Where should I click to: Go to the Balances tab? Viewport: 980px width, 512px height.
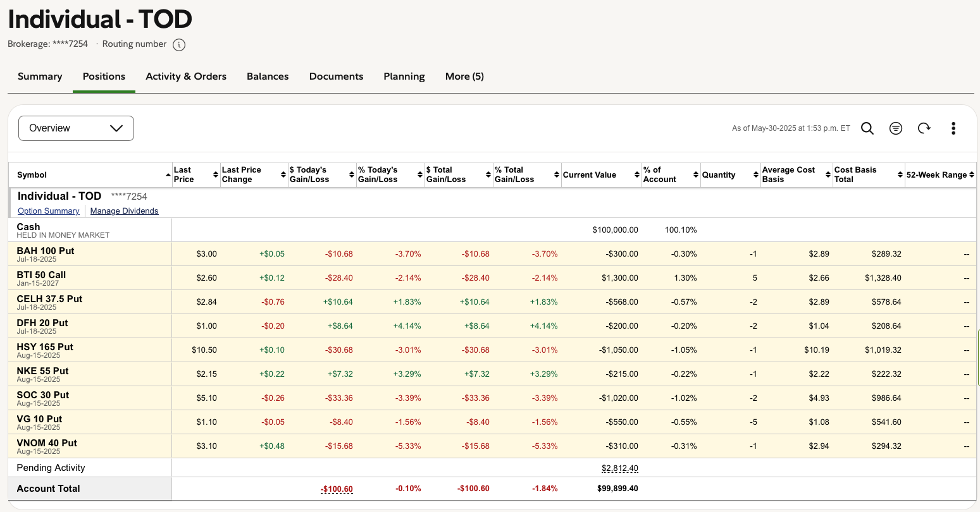268,76
